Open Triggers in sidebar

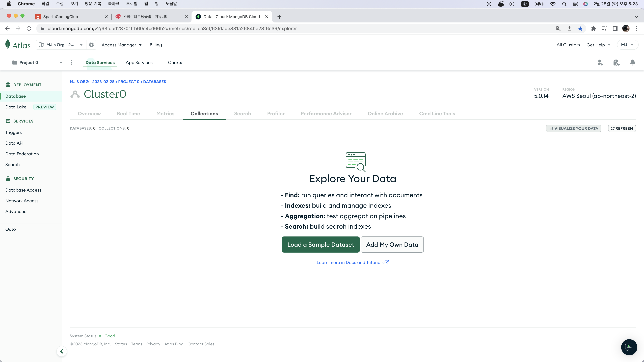[x=13, y=132]
